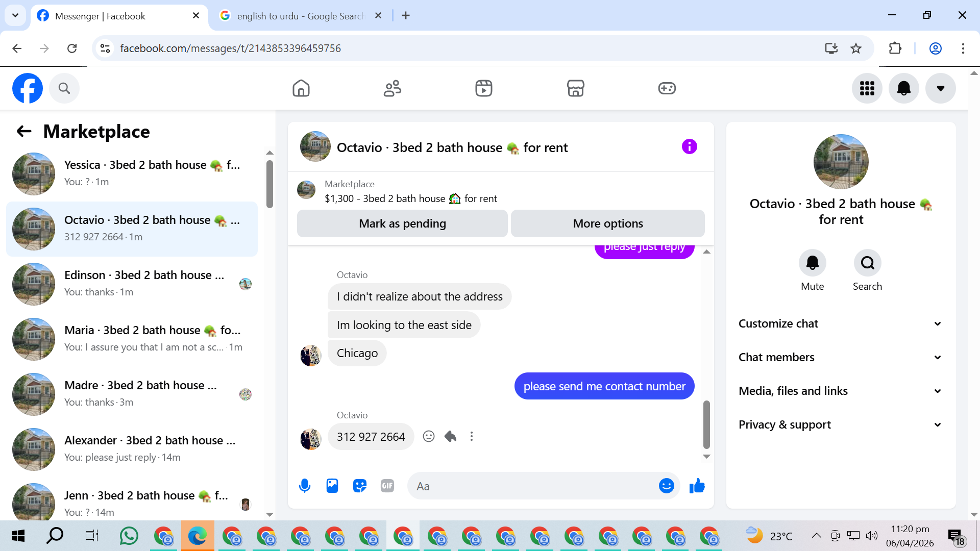This screenshot has width=980, height=551.
Task: Open the Yessica conversation
Action: click(x=132, y=173)
